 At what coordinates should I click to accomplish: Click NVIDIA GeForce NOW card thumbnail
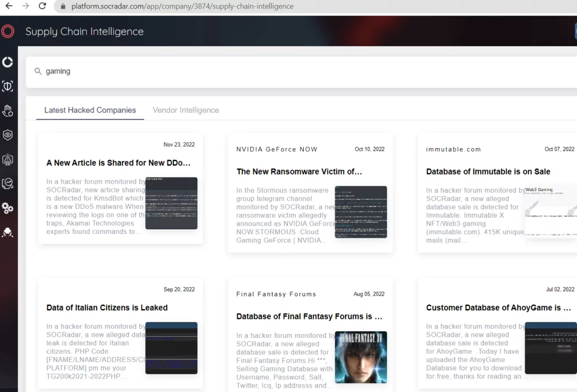361,212
